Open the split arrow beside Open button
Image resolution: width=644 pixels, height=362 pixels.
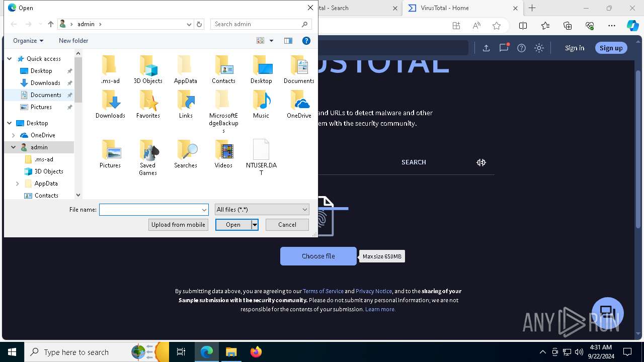(255, 225)
